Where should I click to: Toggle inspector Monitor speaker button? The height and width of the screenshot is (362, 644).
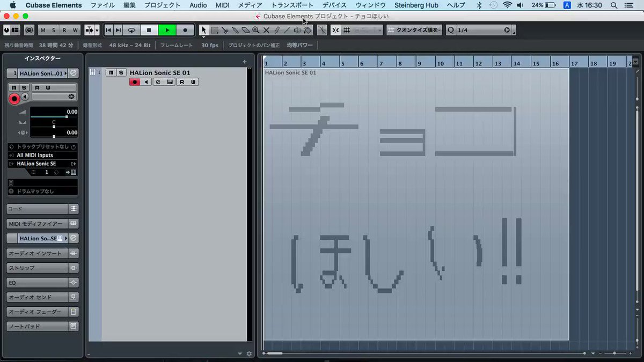(25, 97)
